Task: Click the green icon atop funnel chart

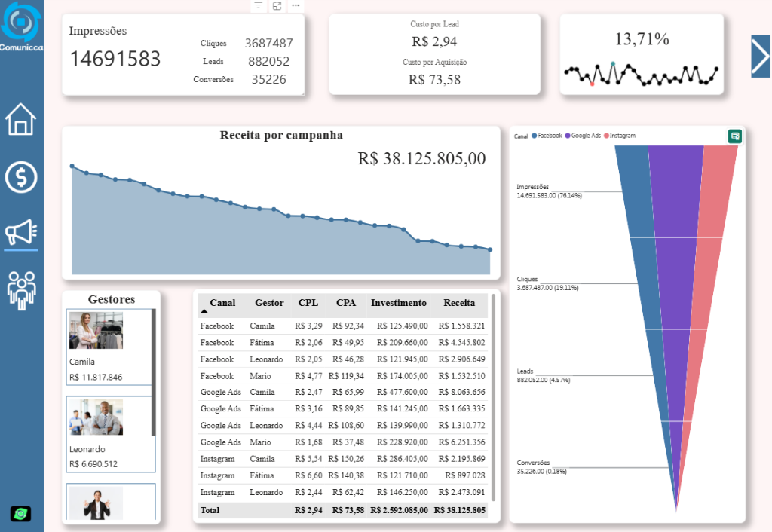Action: click(x=734, y=136)
